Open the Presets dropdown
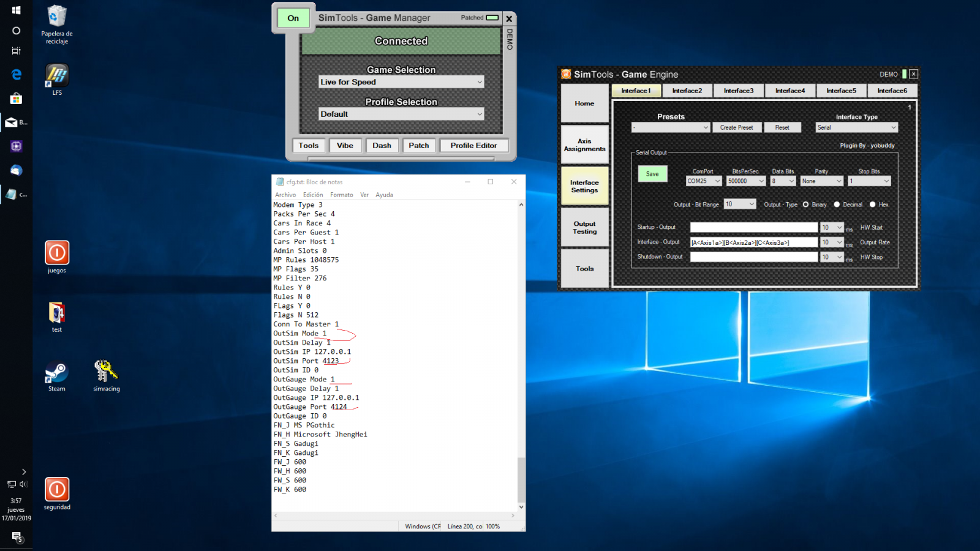 671,127
